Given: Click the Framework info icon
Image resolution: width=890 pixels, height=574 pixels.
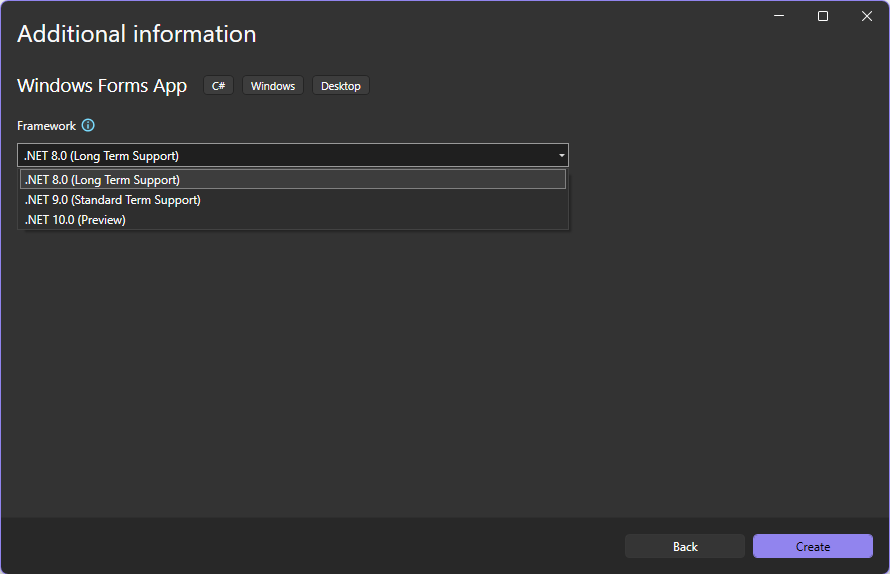Looking at the screenshot, I should click(x=88, y=125).
